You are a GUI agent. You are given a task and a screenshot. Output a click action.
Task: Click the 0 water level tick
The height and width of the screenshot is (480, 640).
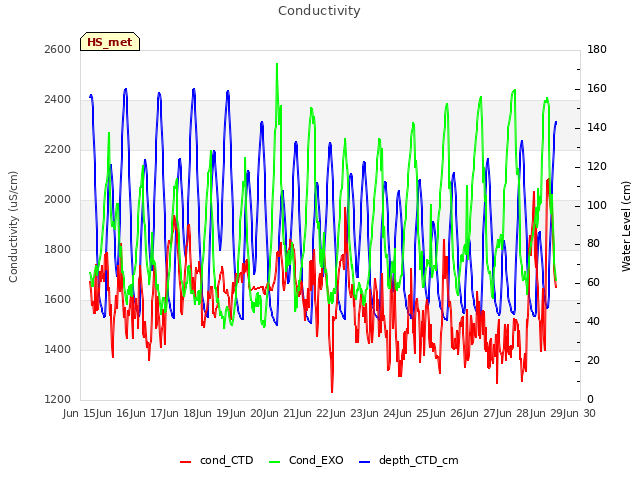coord(590,399)
